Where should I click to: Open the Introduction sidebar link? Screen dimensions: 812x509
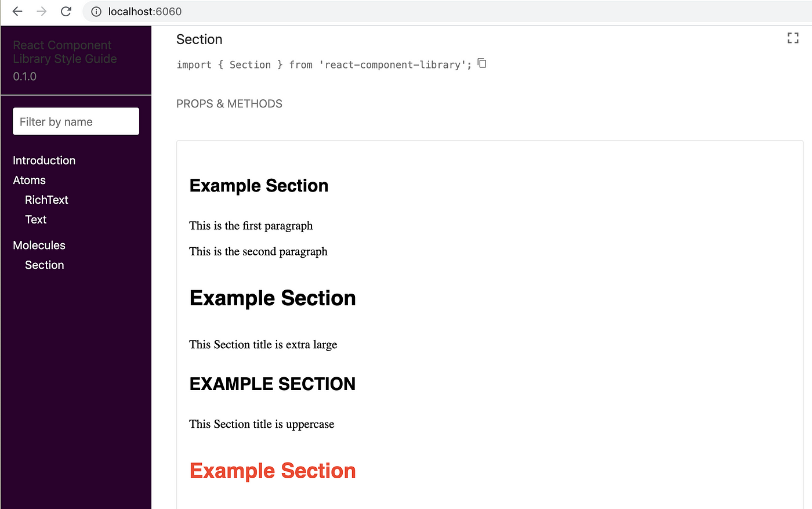(44, 160)
